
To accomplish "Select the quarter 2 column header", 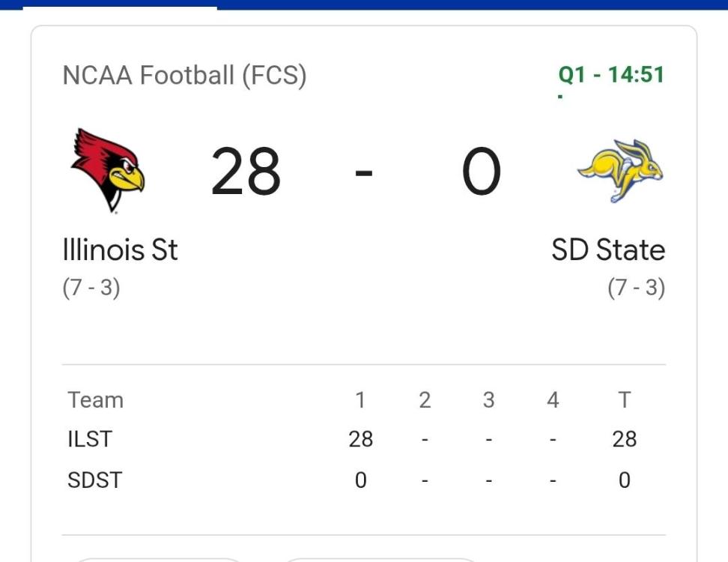I will 425,400.
